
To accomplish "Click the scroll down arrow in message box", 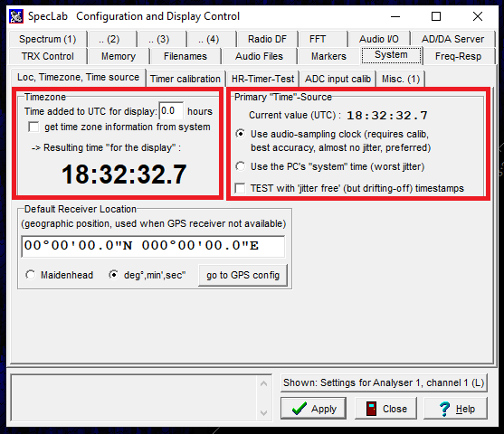I will coord(263,412).
